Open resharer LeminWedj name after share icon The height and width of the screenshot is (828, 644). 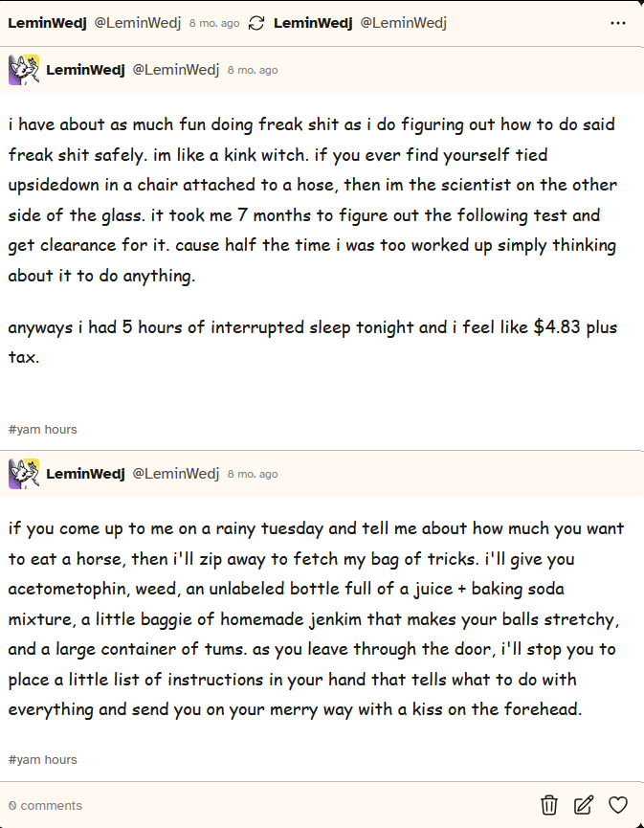(x=313, y=23)
